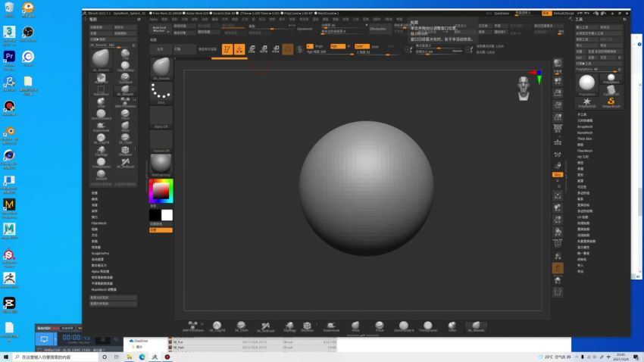Toggle the Dynamesh button
Viewport: 644px width, 362px height.
(305, 29)
